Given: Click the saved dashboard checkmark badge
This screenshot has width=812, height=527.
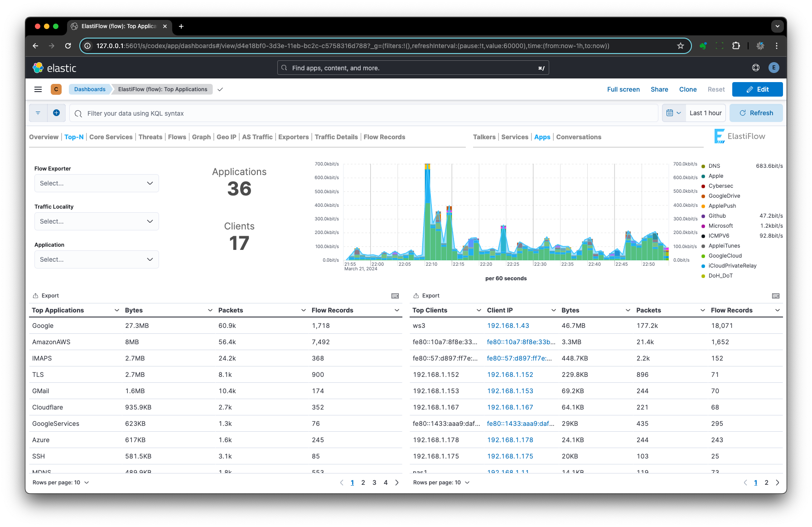Looking at the screenshot, I should [x=220, y=89].
